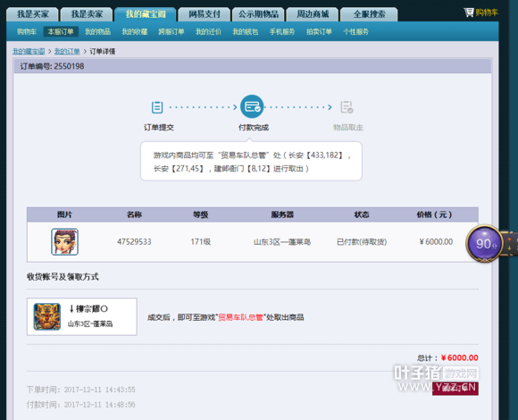Image resolution: width=518 pixels, height=420 pixels.
Task: Select 我的物品 in the sub menu
Action: (97, 31)
